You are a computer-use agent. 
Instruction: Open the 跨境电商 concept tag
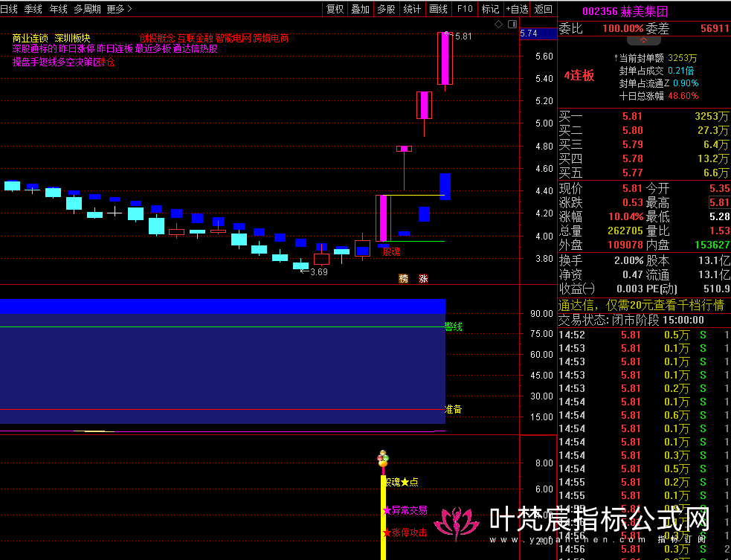(271, 38)
